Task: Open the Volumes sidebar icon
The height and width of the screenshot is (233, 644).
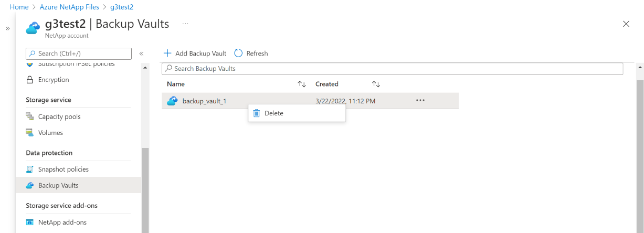Action: (x=30, y=133)
